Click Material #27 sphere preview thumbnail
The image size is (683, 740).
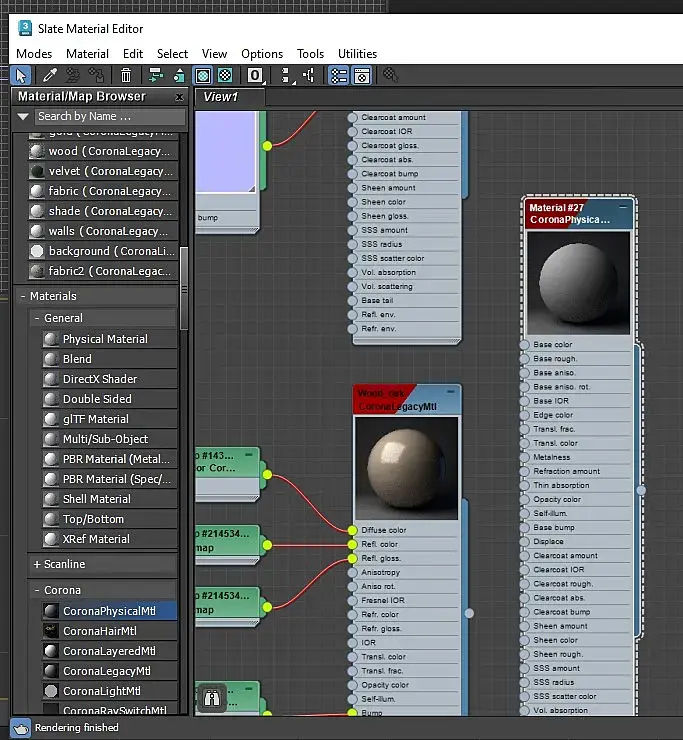(x=579, y=284)
